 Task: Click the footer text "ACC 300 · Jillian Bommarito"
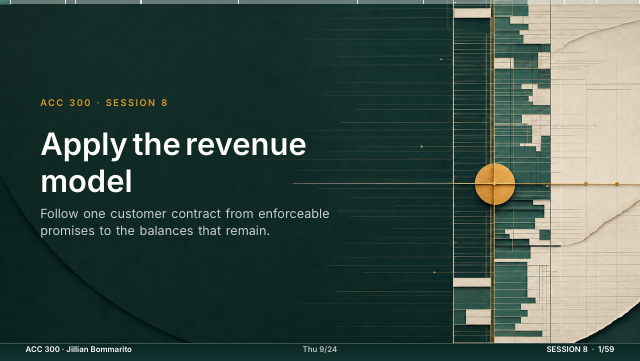pos(78,349)
